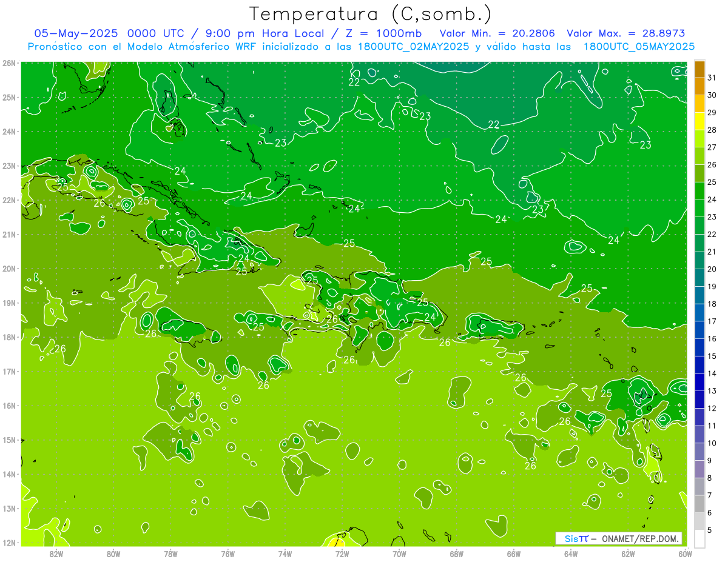Click the colorbar scale label 5
The height and width of the screenshot is (562, 728).
click(x=710, y=530)
